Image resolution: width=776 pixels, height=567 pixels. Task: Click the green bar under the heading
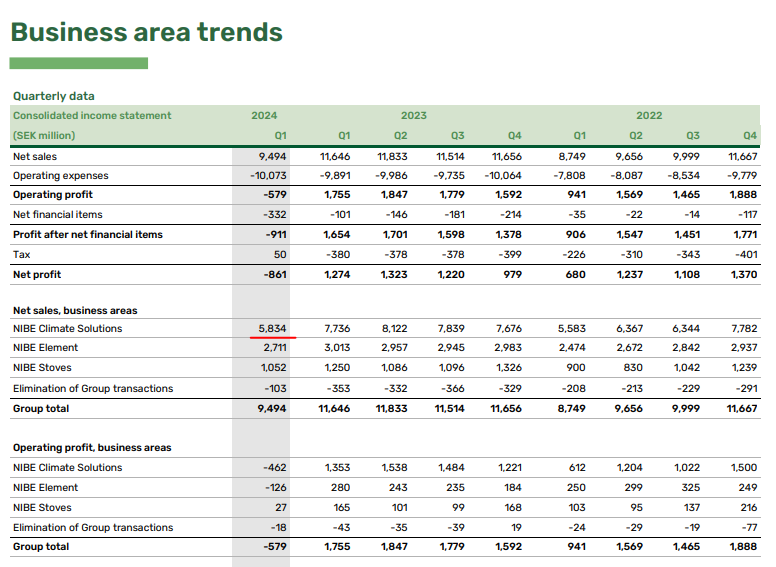(x=79, y=63)
